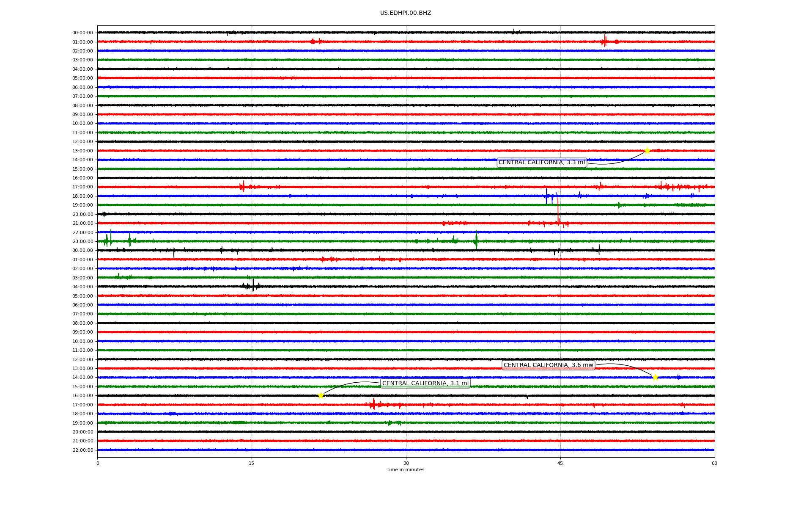The height and width of the screenshot is (508, 812).
Task: Click the 60 tick on the time axis
Action: coord(714,463)
